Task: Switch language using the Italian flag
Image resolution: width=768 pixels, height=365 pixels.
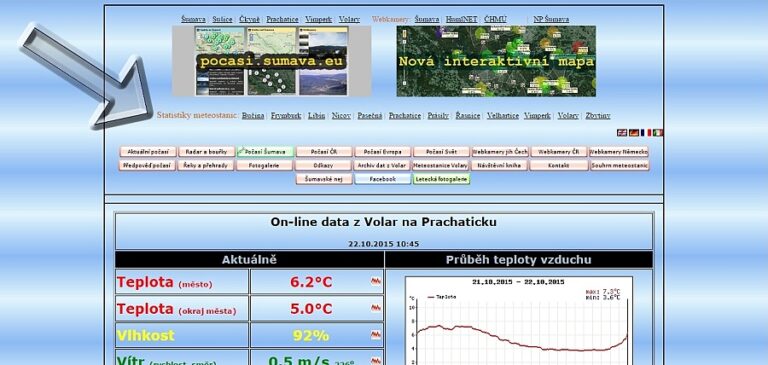Action: pyautogui.click(x=658, y=133)
